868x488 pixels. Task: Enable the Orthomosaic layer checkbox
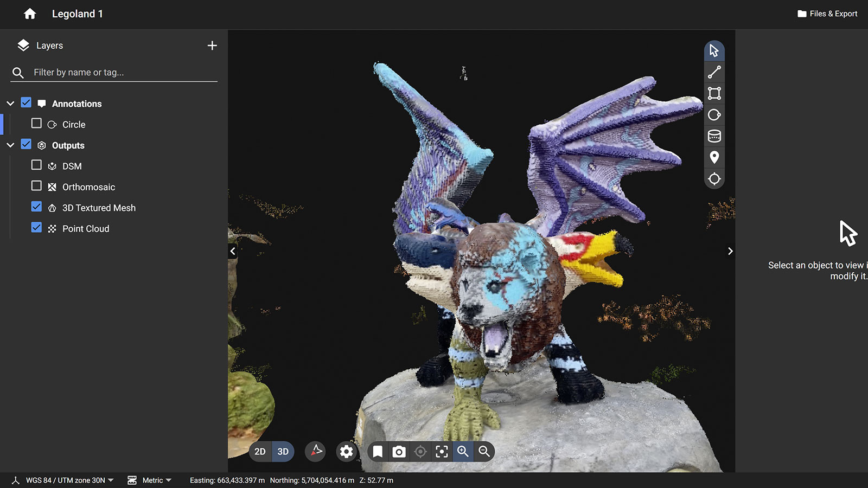[36, 186]
